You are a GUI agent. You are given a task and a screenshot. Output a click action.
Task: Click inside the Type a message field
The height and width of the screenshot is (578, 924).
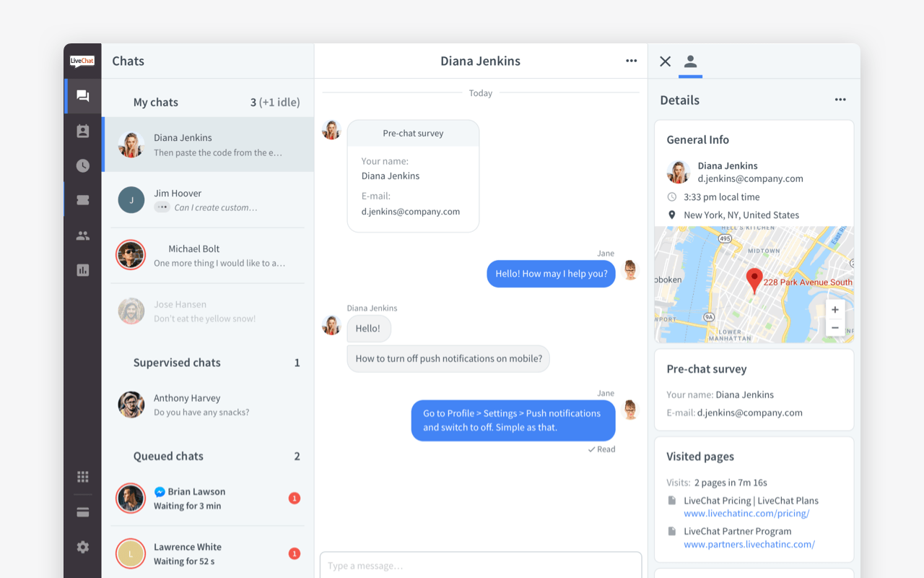[481, 565]
